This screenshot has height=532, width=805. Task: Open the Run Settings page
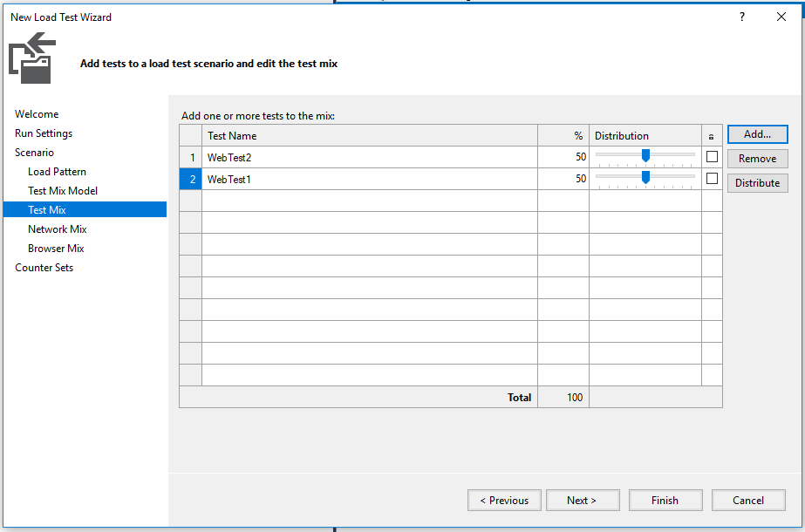click(x=44, y=133)
